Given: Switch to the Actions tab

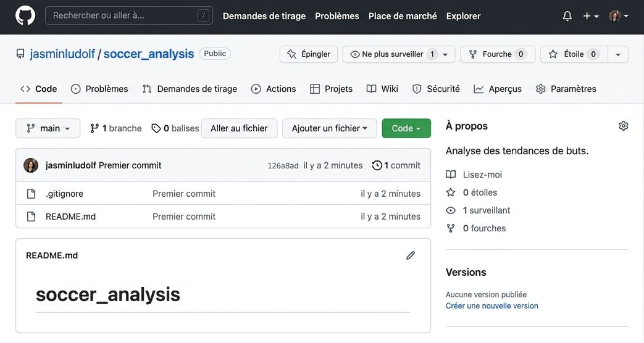Looking at the screenshot, I should coord(274,89).
